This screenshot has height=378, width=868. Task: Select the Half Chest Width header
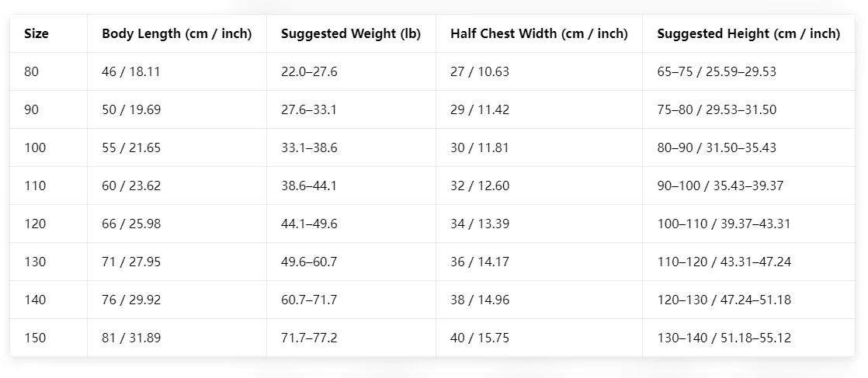pos(539,33)
